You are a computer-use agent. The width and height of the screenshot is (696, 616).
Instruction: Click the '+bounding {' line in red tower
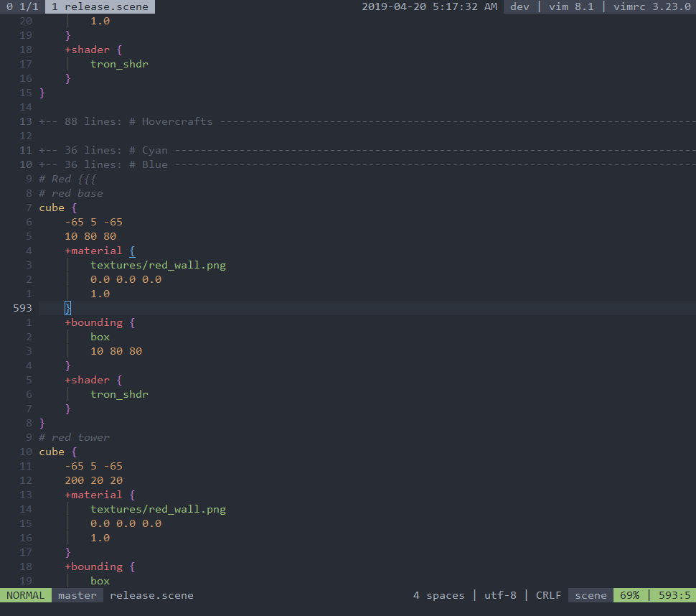coord(100,566)
